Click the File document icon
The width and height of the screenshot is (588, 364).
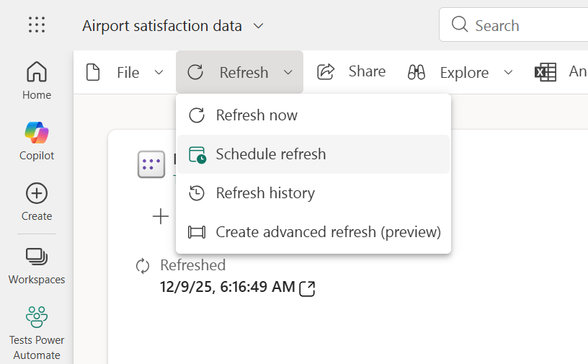click(93, 72)
